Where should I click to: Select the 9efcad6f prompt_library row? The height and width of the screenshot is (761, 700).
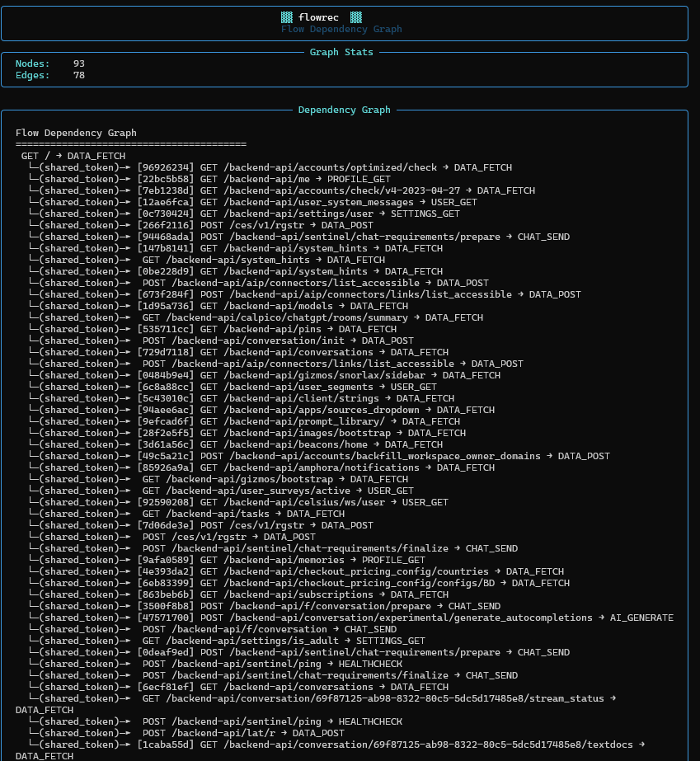245,422
